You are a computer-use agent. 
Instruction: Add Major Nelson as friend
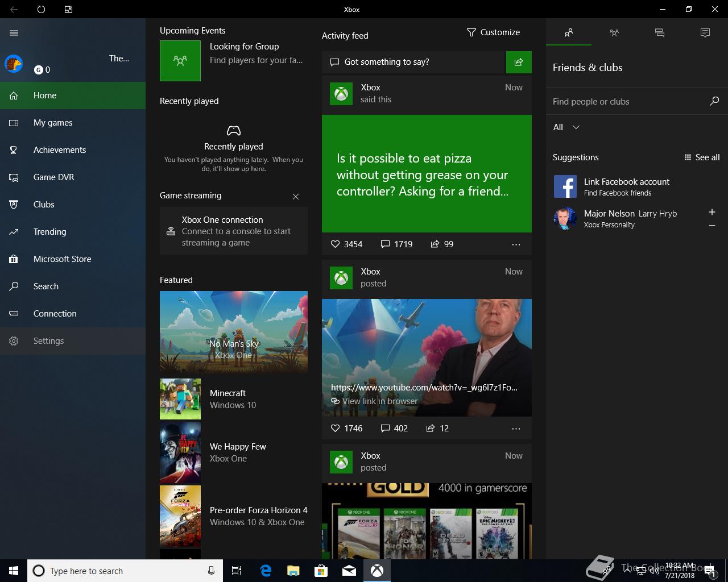click(712, 212)
